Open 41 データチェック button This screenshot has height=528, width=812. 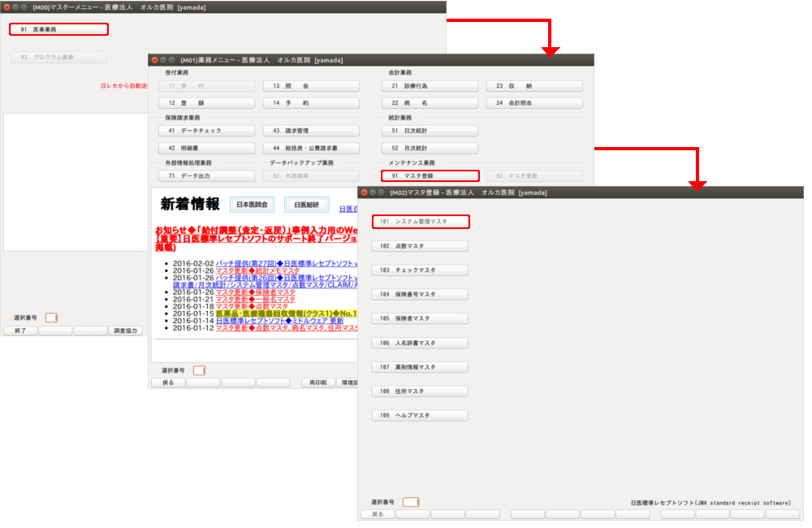206,131
